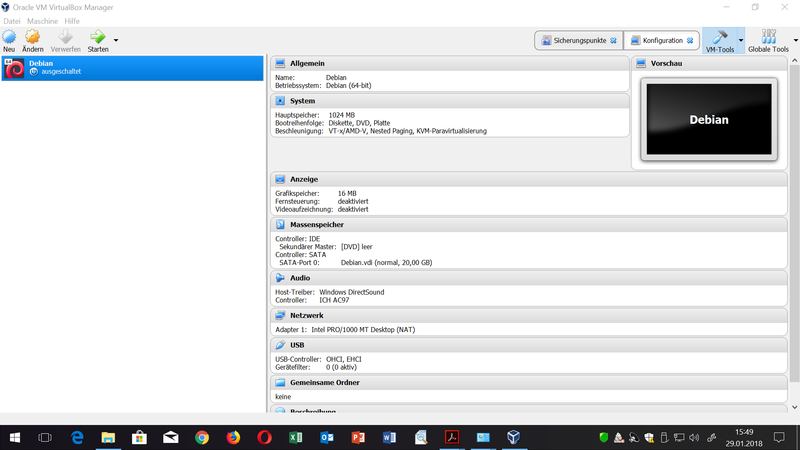Open the Windows Start menu
Screen dimensions: 800x450
15,437
